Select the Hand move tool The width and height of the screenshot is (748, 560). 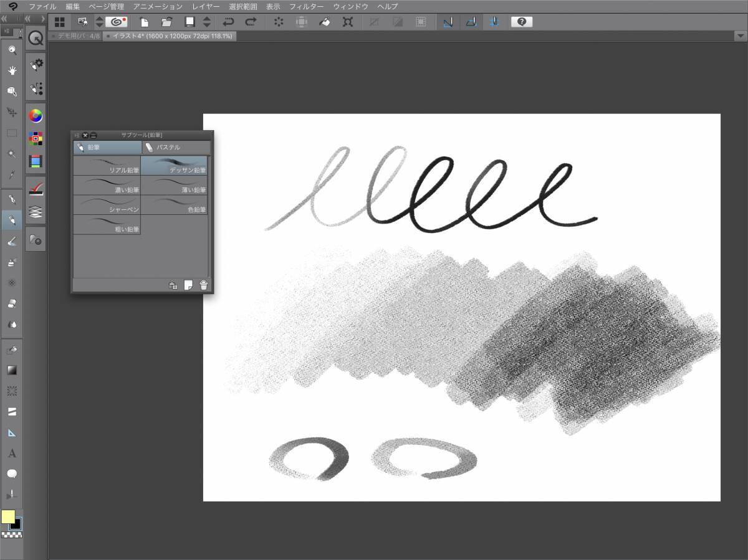point(12,70)
